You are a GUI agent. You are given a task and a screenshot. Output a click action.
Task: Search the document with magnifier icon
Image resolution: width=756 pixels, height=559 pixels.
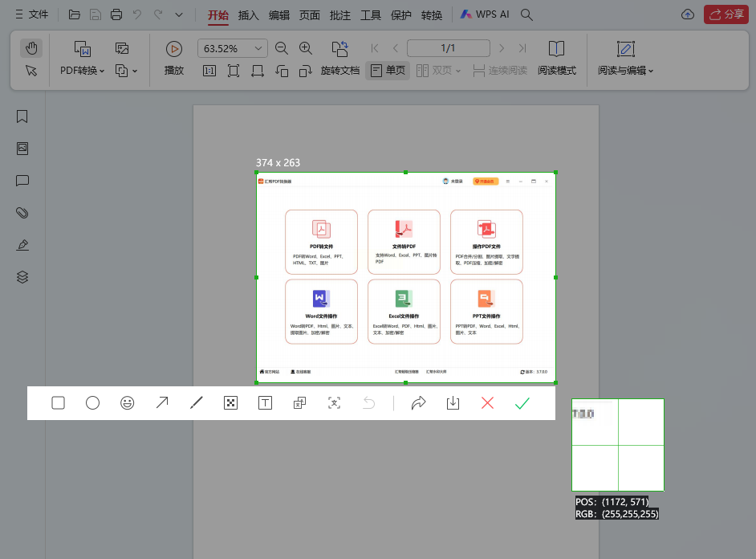526,15
